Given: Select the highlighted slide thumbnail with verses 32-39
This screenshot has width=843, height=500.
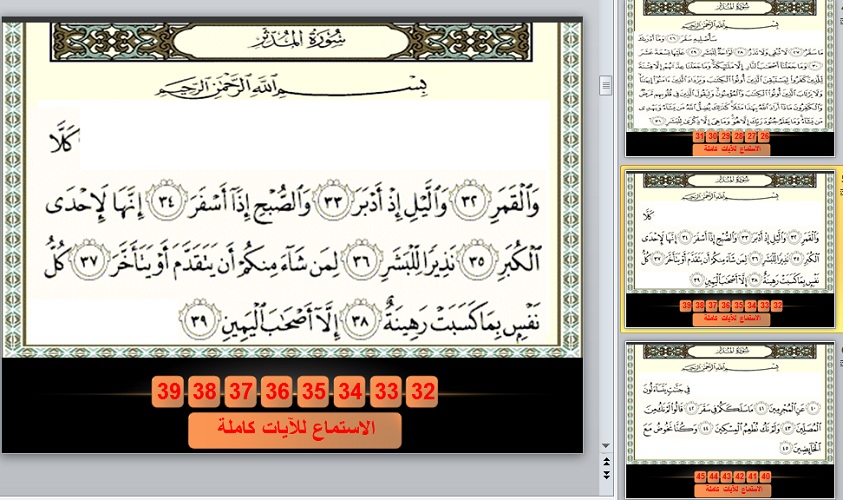Looking at the screenshot, I should pos(730,249).
